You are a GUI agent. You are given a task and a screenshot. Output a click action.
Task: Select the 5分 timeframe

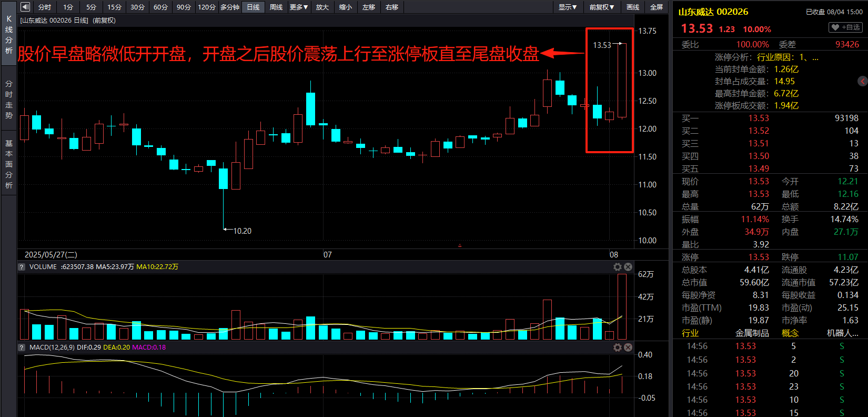pos(91,7)
